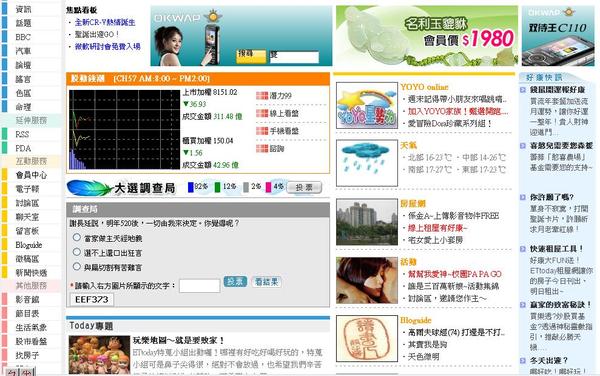Click the 看結果 button in the poll form

266,282
